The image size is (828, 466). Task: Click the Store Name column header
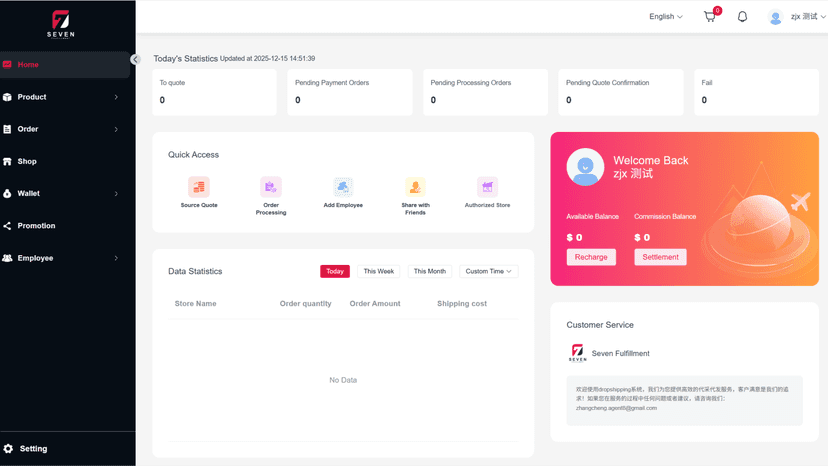pyautogui.click(x=195, y=304)
